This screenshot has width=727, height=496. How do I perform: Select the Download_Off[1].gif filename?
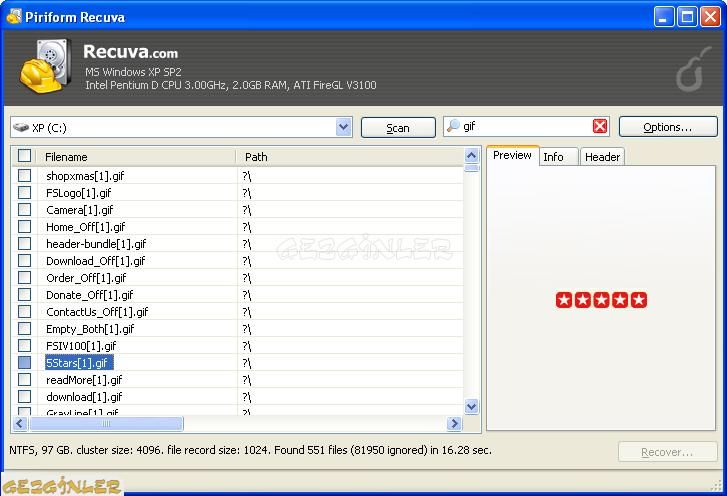point(96,261)
